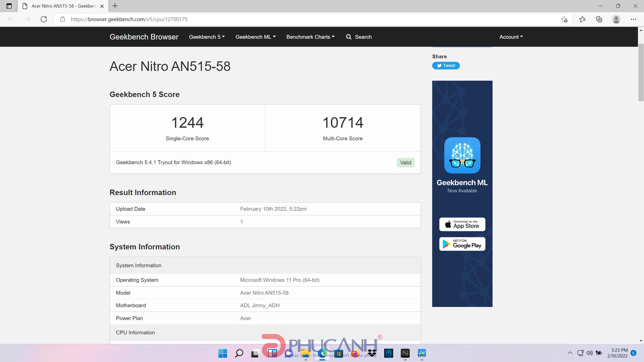Click the Microsoft Windows 11 Pro value
The height and width of the screenshot is (362, 644).
(280, 280)
